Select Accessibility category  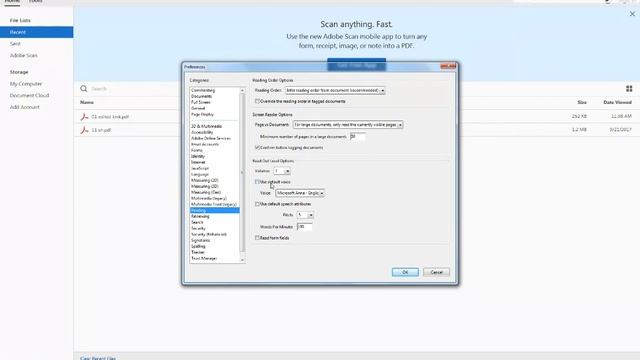click(202, 132)
